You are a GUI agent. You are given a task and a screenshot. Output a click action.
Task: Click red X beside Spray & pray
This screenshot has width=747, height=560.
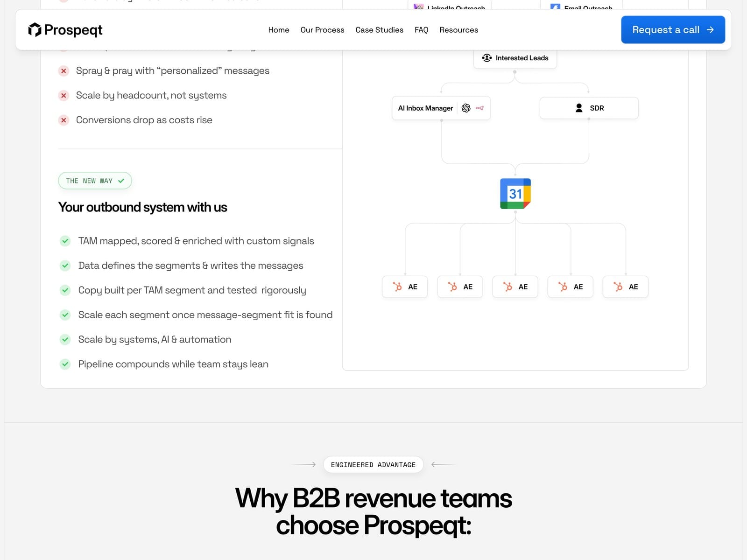[x=64, y=71]
